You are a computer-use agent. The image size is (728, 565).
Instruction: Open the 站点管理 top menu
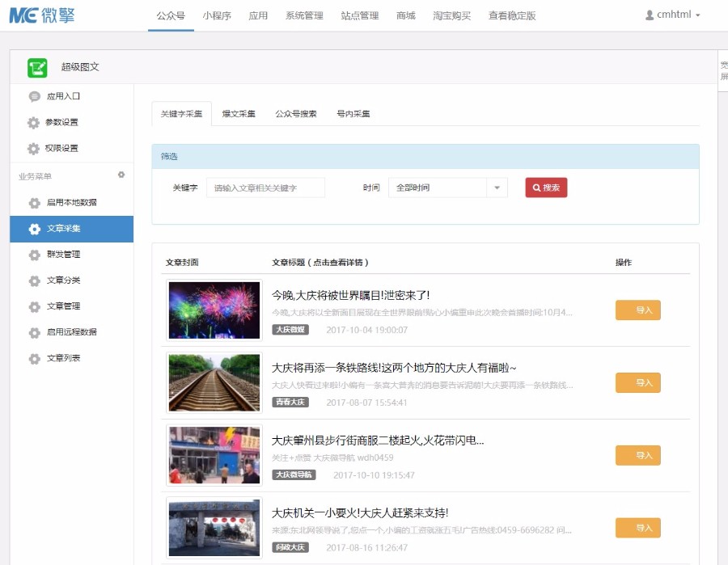(359, 16)
